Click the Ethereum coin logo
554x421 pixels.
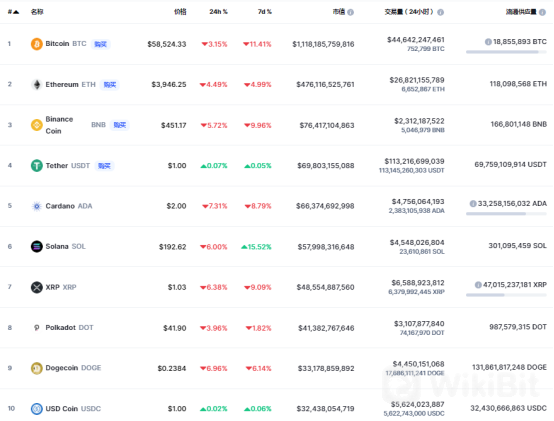[x=37, y=85]
